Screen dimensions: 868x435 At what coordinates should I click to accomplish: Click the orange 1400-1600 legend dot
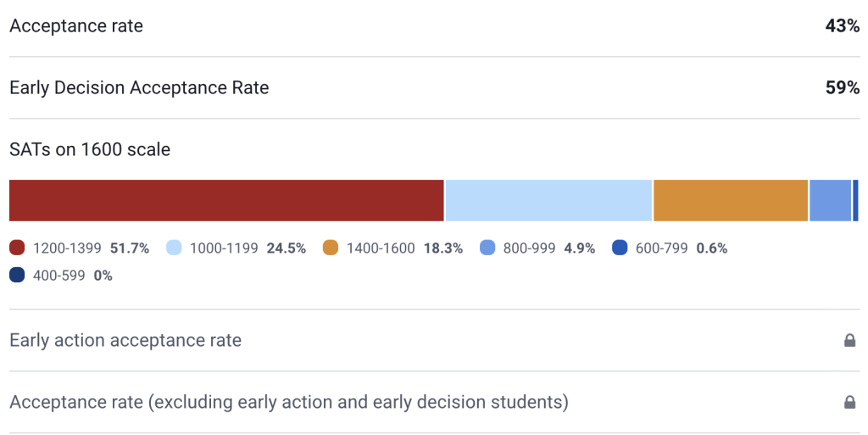coord(331,248)
